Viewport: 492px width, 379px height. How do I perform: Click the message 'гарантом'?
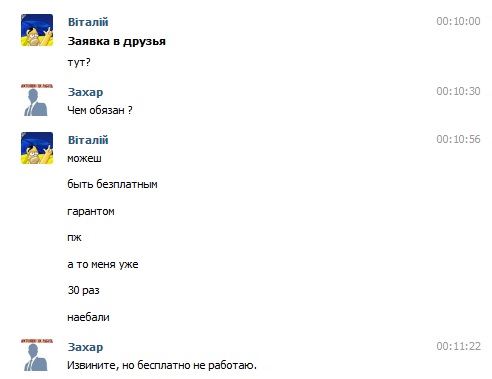click(91, 211)
